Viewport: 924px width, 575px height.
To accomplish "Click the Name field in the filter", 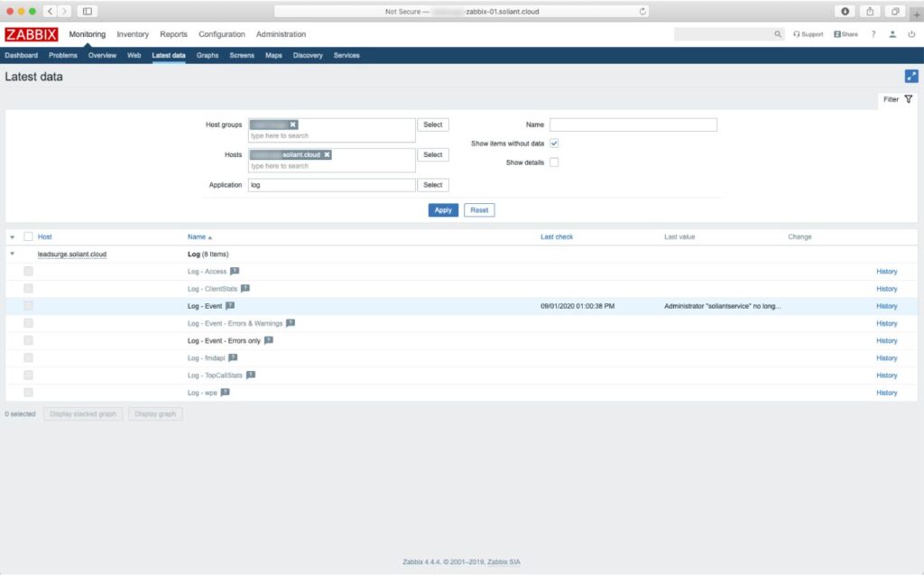I will point(633,124).
